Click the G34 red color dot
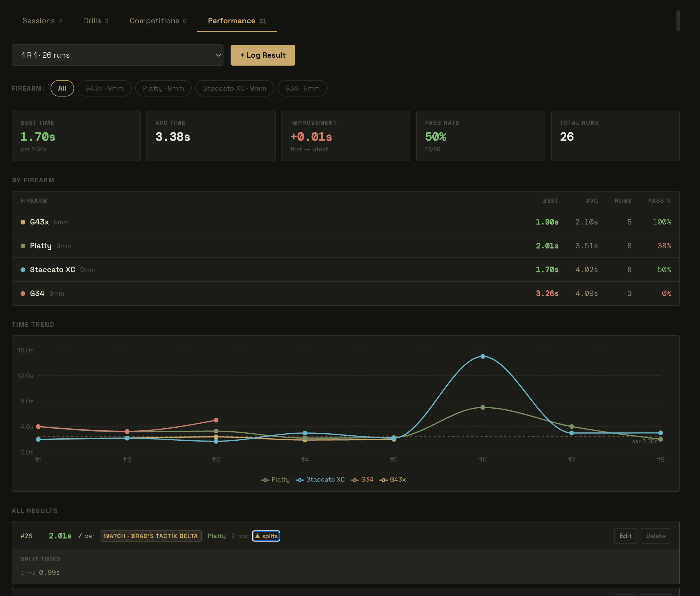Viewport: 700px width, 596px height. click(23, 294)
